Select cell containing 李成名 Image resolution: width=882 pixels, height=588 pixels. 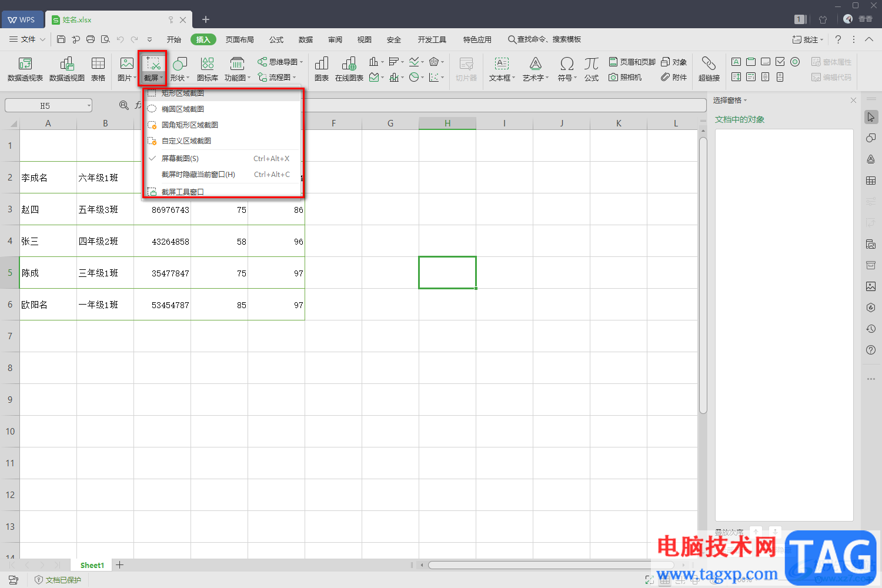48,178
